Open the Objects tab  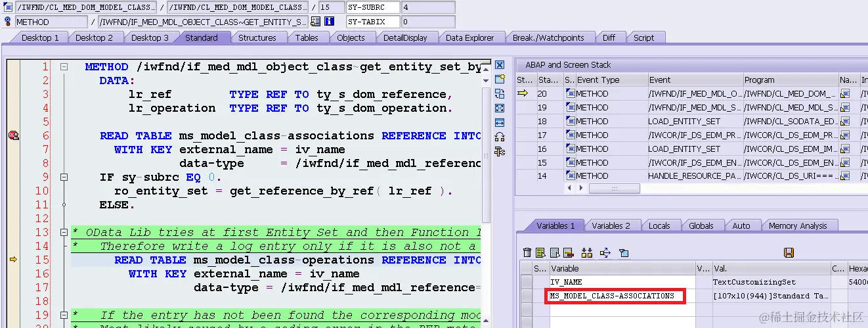pyautogui.click(x=351, y=37)
